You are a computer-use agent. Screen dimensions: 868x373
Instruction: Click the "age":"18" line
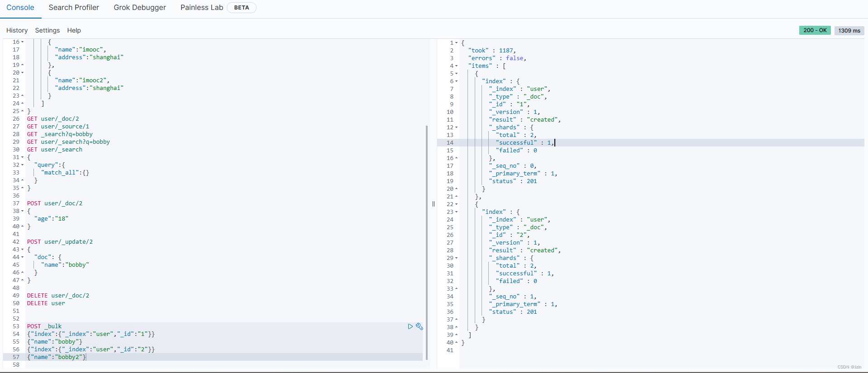click(51, 219)
